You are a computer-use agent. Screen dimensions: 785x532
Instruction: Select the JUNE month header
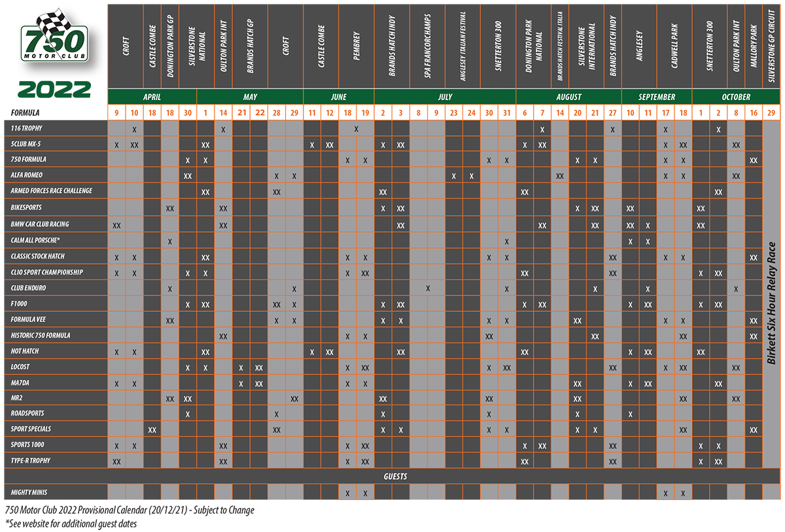click(x=339, y=97)
